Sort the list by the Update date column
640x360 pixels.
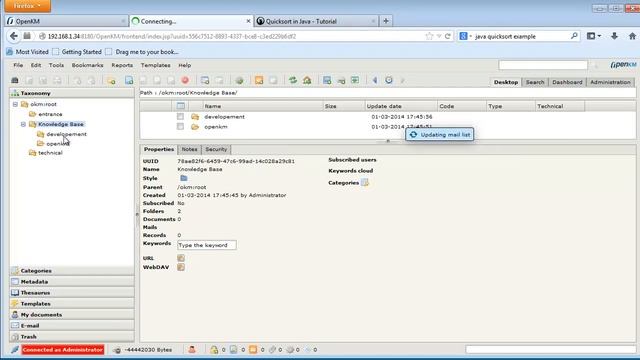[x=401, y=106]
